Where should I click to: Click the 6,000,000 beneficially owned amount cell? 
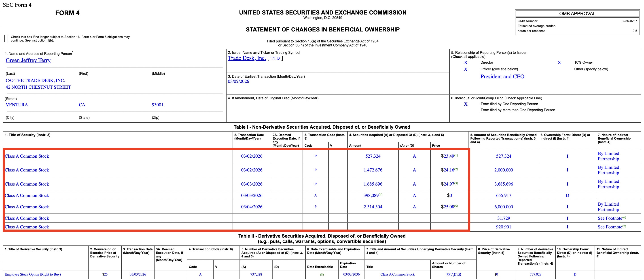point(503,207)
